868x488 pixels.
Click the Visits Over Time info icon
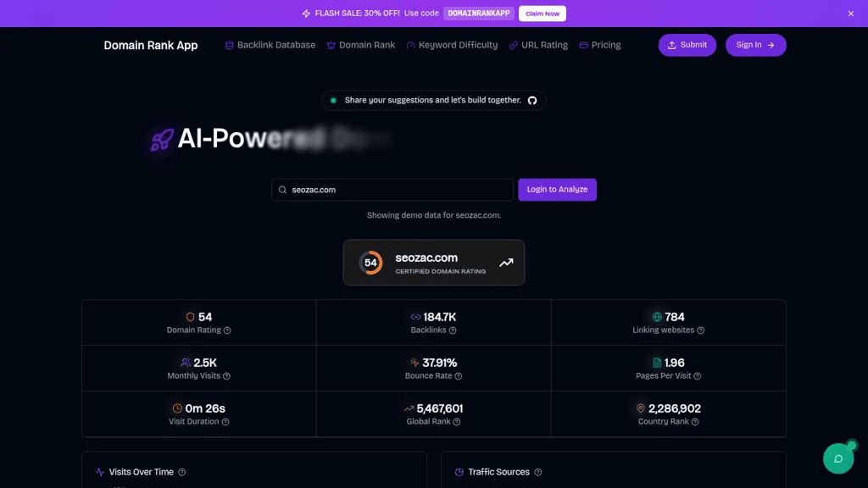click(x=182, y=472)
